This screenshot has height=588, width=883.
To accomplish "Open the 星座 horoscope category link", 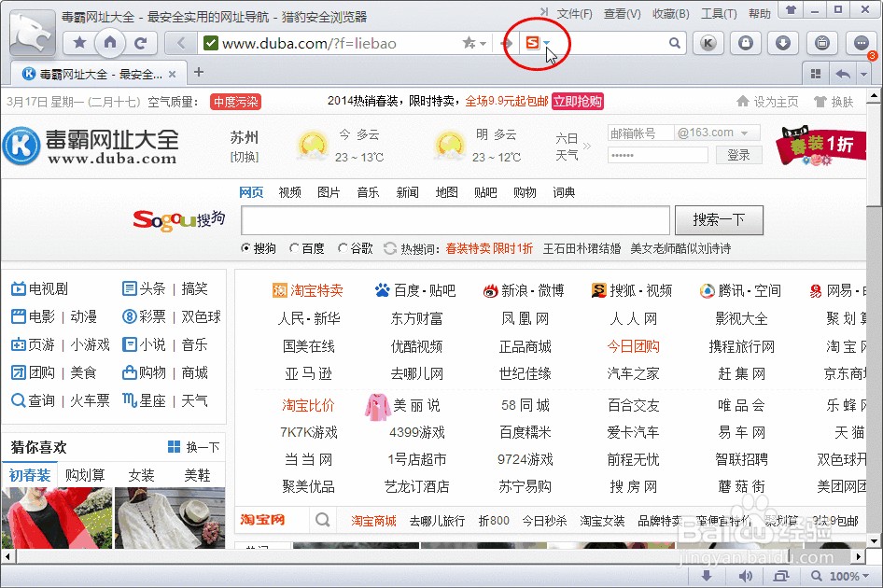I will (144, 400).
